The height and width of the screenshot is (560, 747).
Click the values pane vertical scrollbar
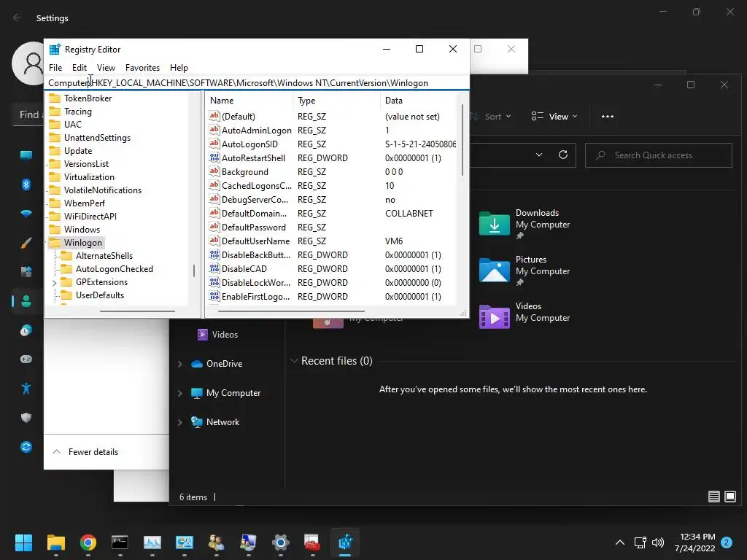[x=462, y=141]
